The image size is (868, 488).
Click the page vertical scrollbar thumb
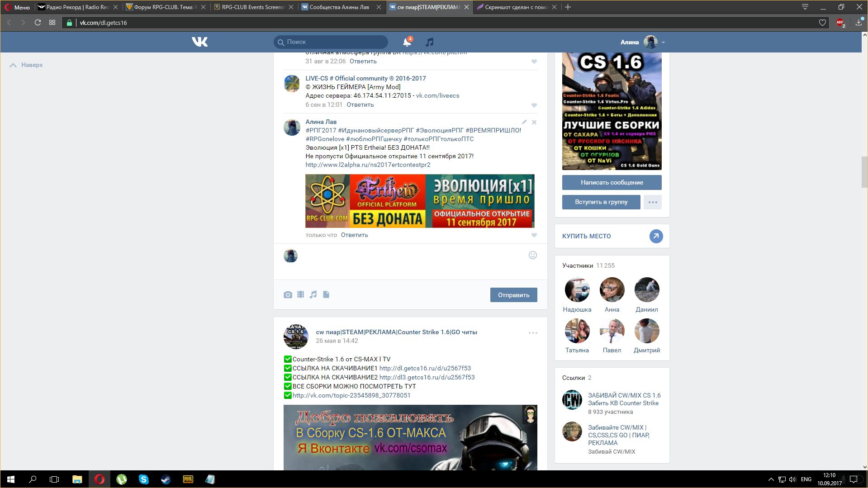pos(864,172)
